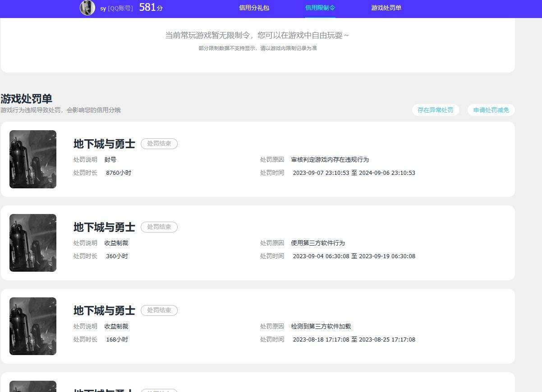Viewport: 542px width, 392px height.
Task: Click reason 审核判定游戏内存在违规行为
Action: pos(330,160)
